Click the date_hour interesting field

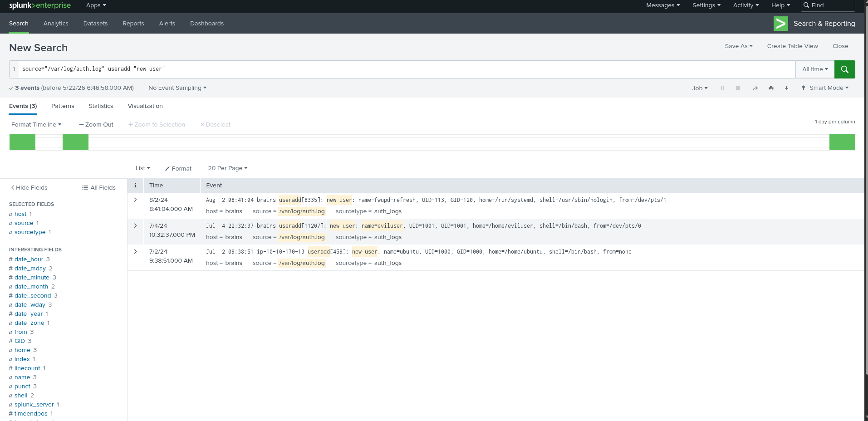click(29, 259)
